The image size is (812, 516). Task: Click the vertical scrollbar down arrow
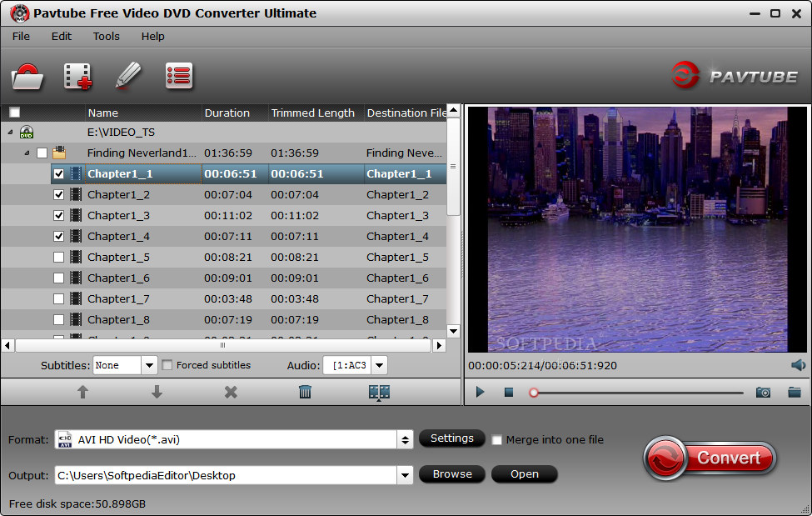tap(453, 331)
